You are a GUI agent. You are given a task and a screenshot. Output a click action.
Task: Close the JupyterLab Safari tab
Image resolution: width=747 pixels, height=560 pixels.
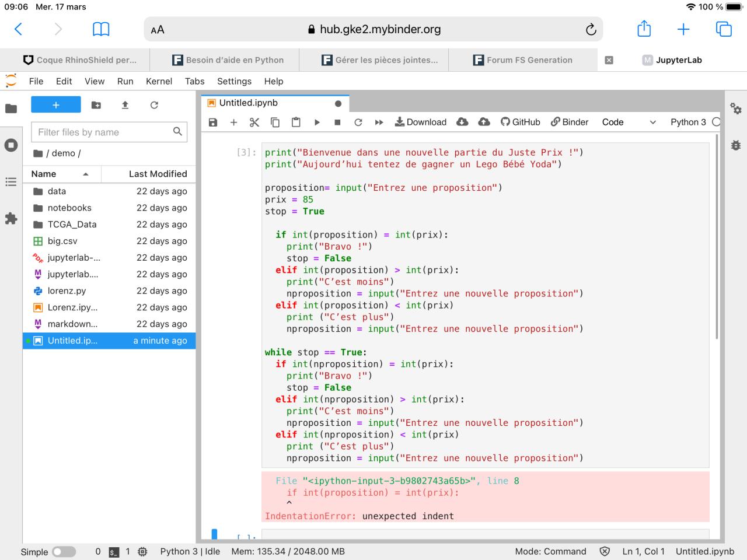tap(609, 60)
